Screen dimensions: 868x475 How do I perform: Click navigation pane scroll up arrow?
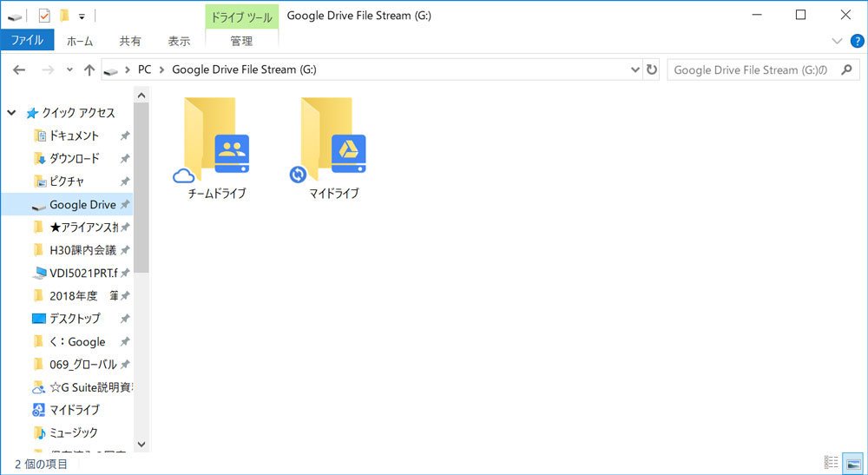pos(141,96)
